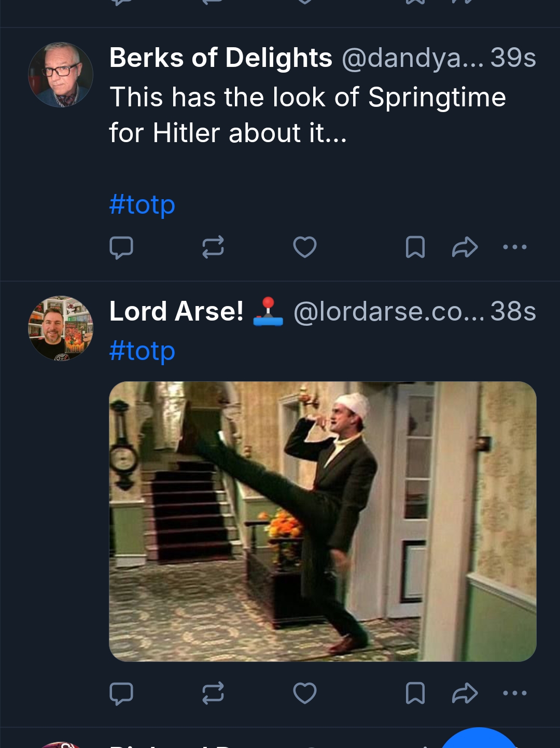Open #totp hashtag in Lord Arse's post
Image resolution: width=560 pixels, height=748 pixels.
(142, 351)
